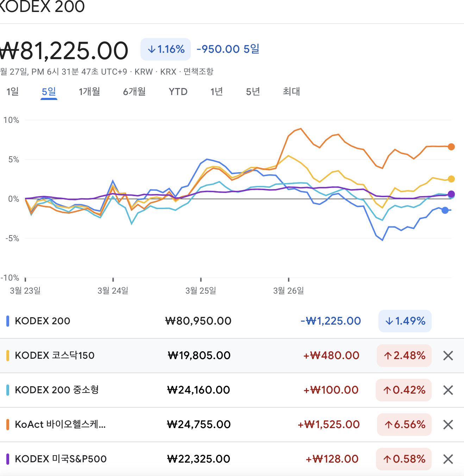Remove KoAct 바이오헬스케어 comparison row
Viewport: 464px width, 476px height.
[x=448, y=425]
